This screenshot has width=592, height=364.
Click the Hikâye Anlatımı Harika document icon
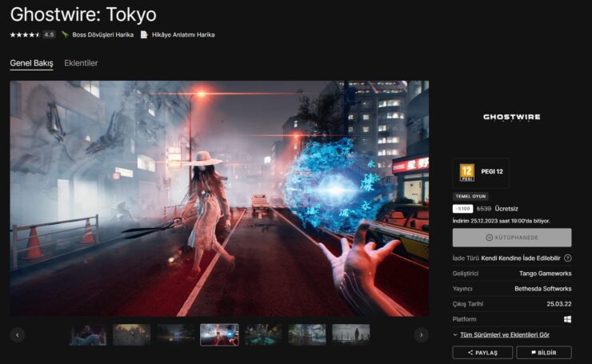144,34
